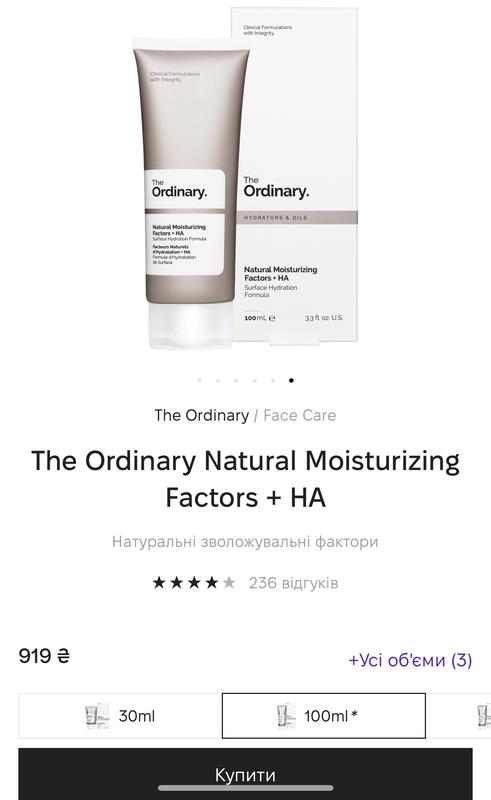Click the 30ml product thumbnail icon
This screenshot has height=800, width=491.
[97, 716]
